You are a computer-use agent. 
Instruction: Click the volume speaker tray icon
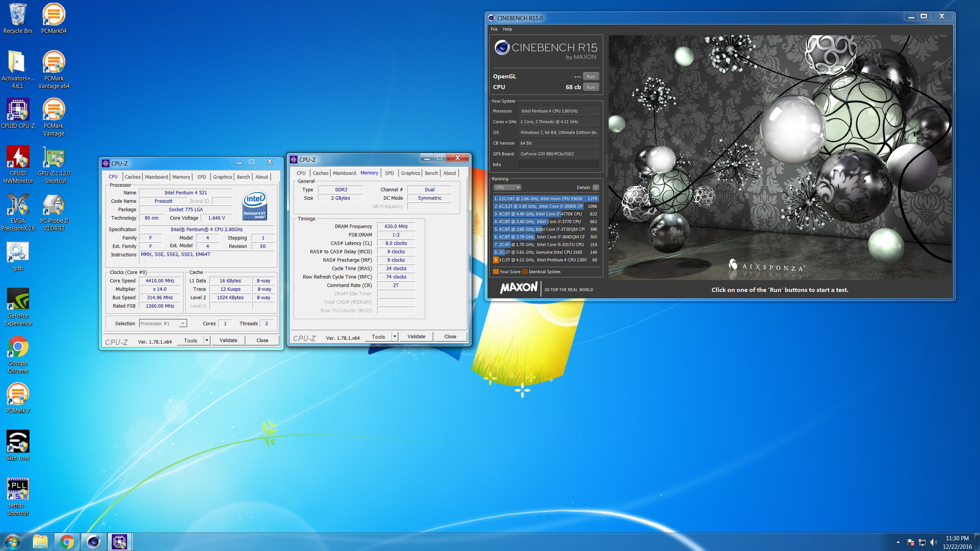coord(933,542)
